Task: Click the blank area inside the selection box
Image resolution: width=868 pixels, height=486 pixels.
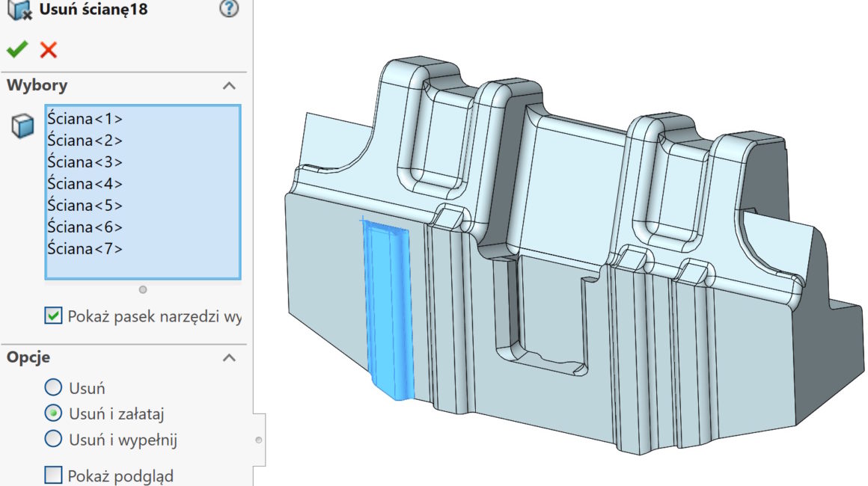Action: point(142,267)
